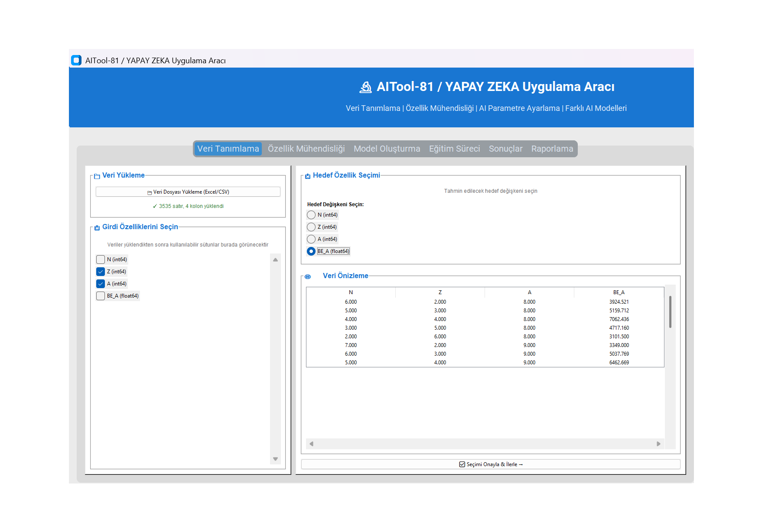Viewport: 765px width, 532px height.
Task: Click the preview table right scroll arrow
Action: coord(658,444)
